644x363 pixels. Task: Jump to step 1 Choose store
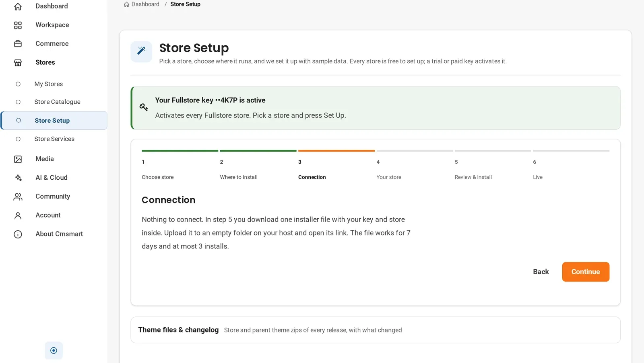coord(180,166)
